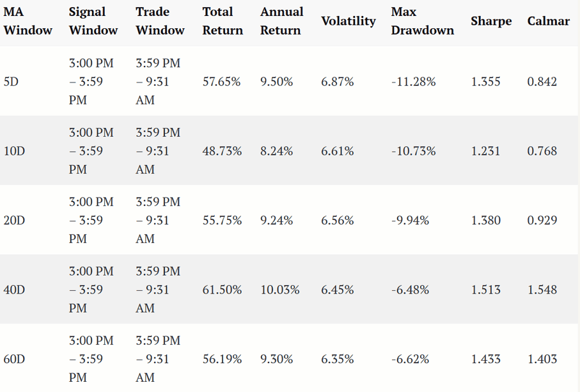
Task: Click the 1.403 Calmar ratio value
Action: (x=542, y=359)
